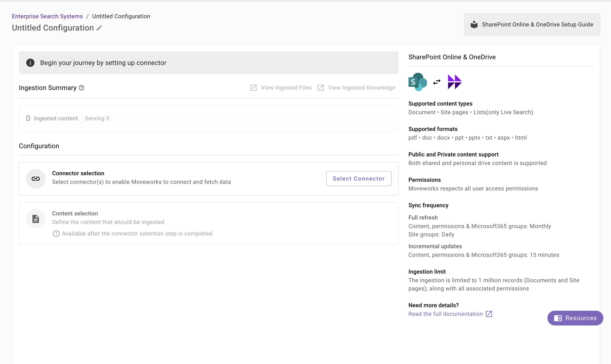Image resolution: width=611 pixels, height=364 pixels.
Task: Click the Untitled Configuration page title
Action: tap(53, 28)
